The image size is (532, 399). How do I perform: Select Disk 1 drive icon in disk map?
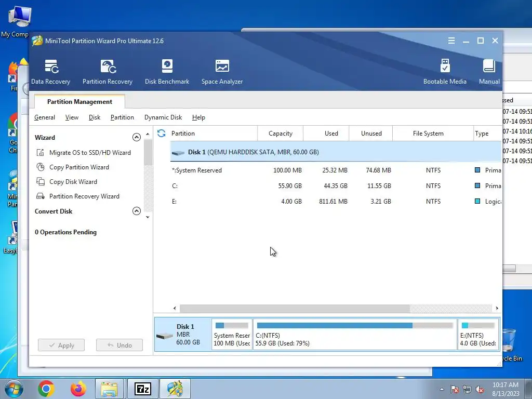click(165, 336)
